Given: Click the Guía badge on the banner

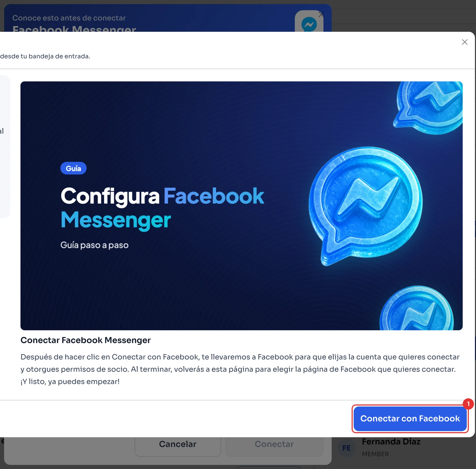Looking at the screenshot, I should click(x=73, y=168).
